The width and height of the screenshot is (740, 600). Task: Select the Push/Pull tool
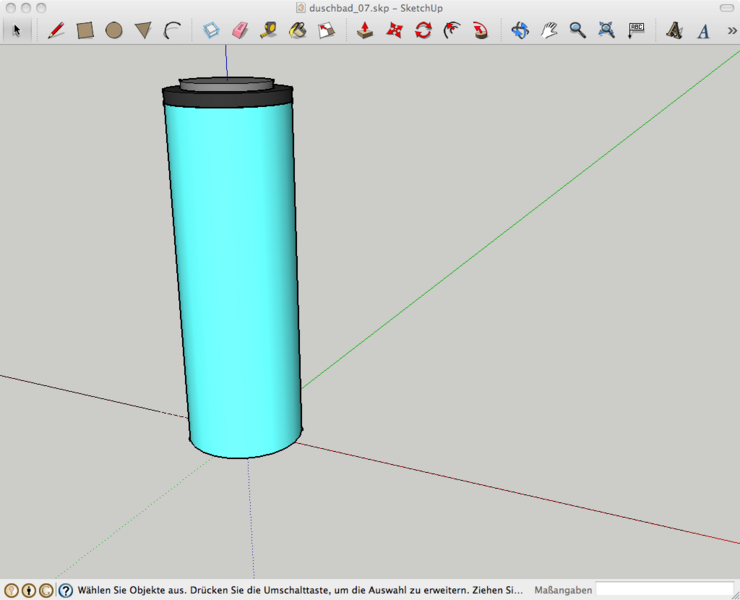[x=366, y=30]
